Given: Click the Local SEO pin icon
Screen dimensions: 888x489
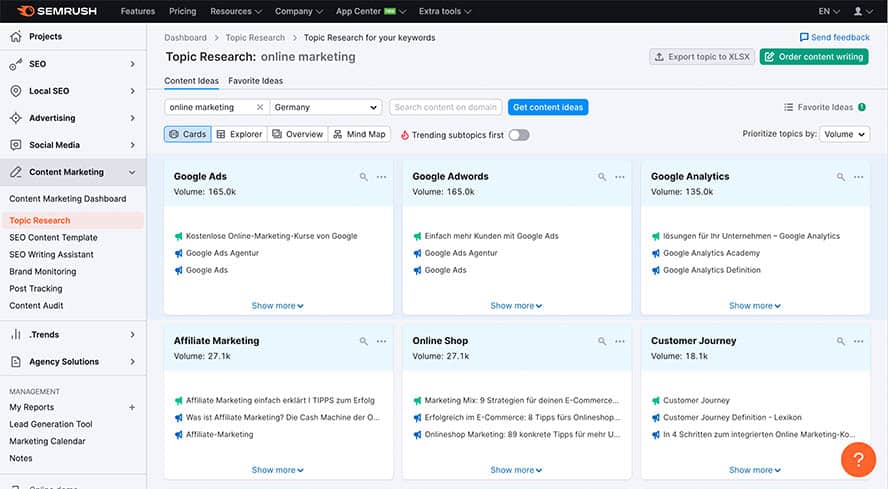Looking at the screenshot, I should 16,91.
